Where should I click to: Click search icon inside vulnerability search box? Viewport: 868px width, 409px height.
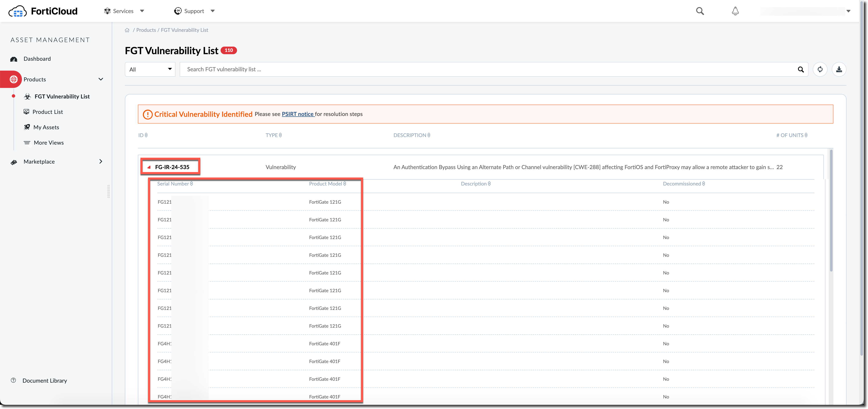(x=801, y=69)
